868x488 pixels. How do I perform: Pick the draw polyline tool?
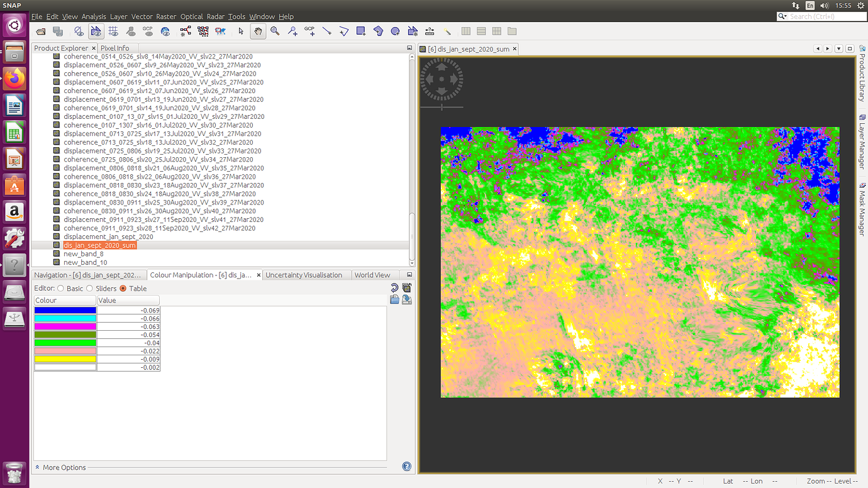344,31
